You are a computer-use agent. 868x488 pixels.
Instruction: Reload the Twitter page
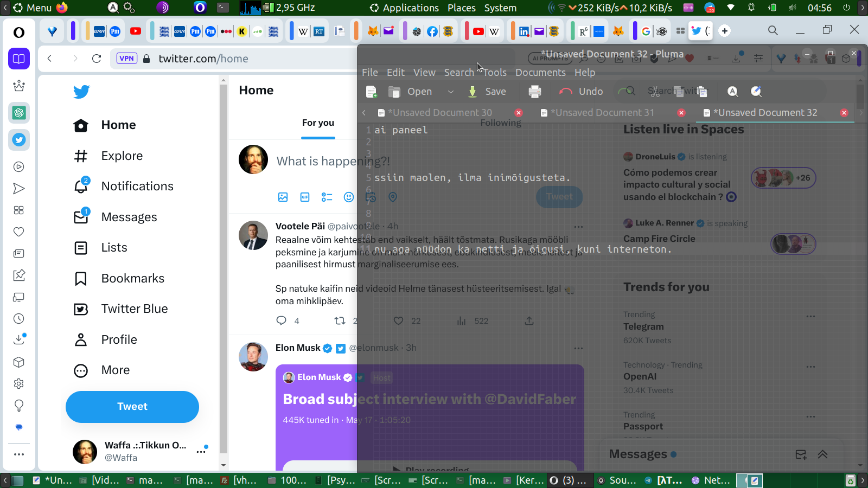[x=97, y=59]
